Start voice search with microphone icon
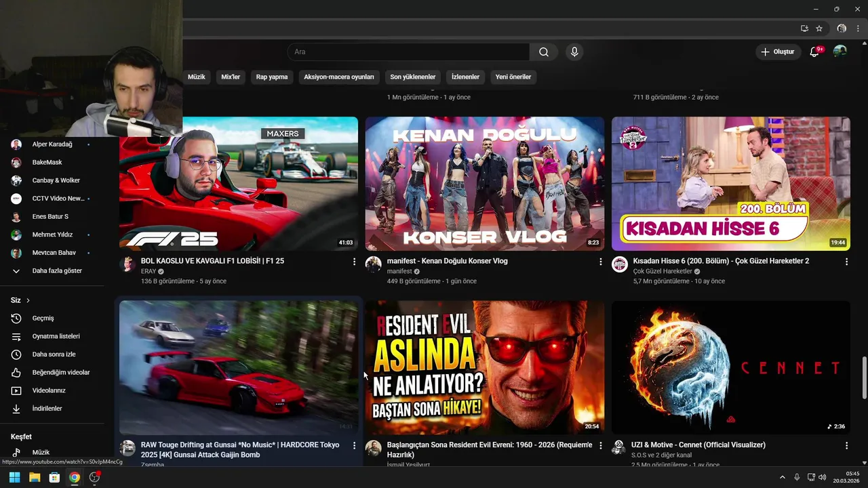Viewport: 868px width, 488px height. (x=574, y=52)
